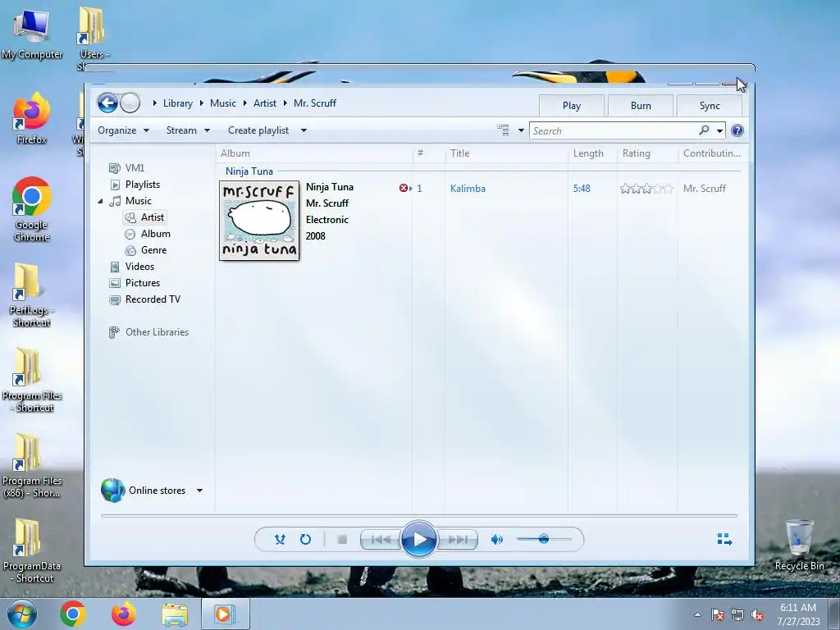Expand Create playlist dropdown arrow

[304, 130]
